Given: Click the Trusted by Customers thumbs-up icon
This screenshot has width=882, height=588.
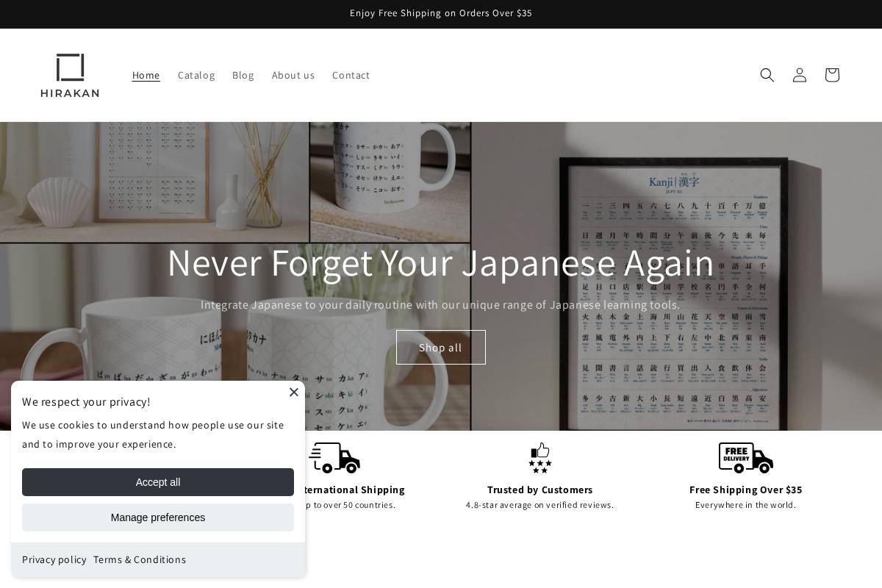Looking at the screenshot, I should [540, 457].
